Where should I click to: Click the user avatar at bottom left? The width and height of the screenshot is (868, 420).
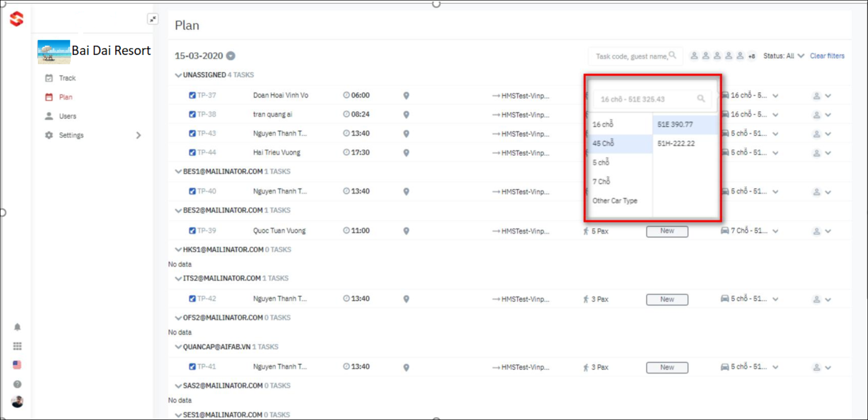17,402
